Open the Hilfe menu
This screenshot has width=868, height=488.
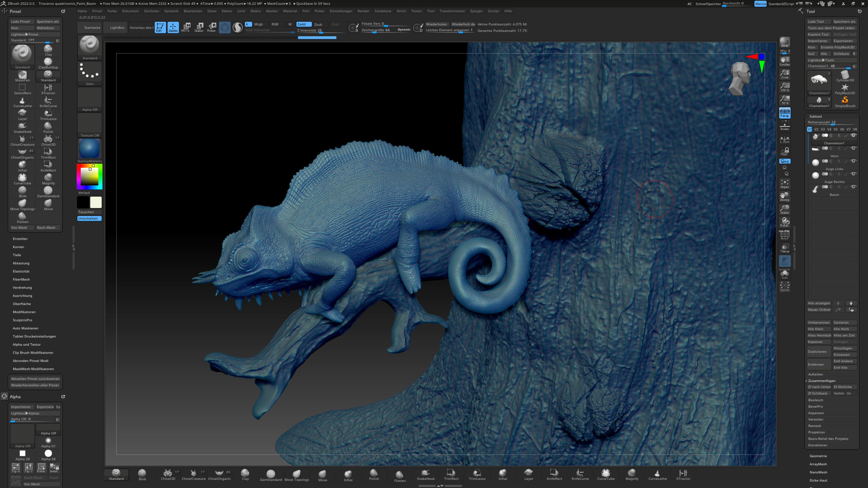508,11
